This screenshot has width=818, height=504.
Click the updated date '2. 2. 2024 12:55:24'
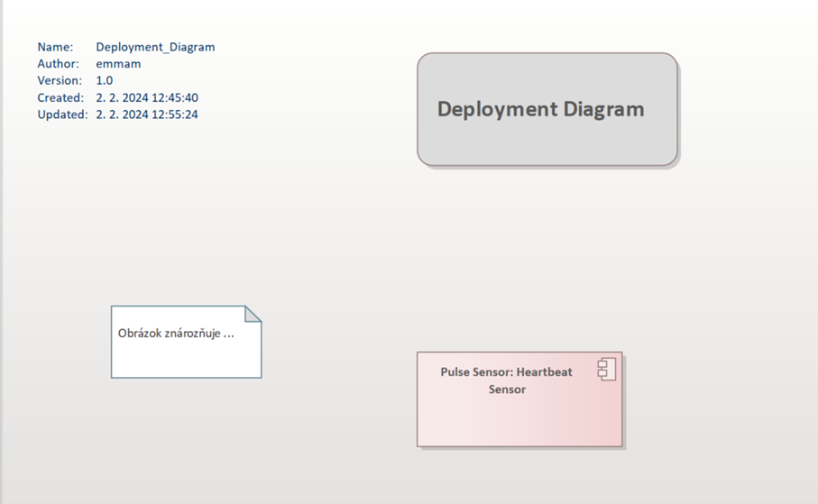click(147, 115)
